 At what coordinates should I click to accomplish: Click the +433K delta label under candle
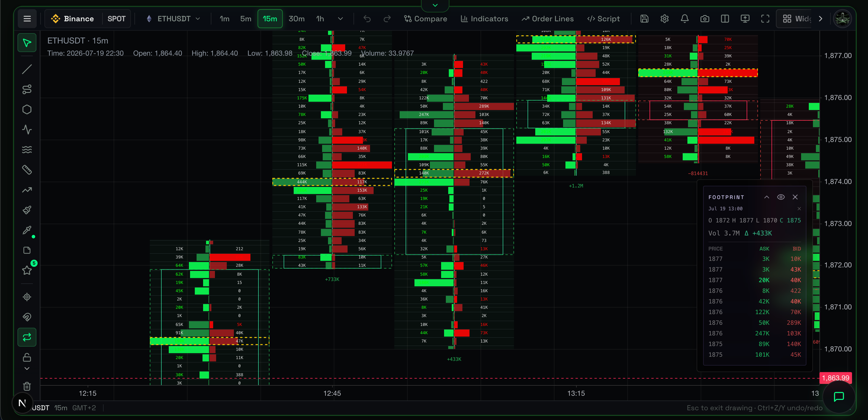pyautogui.click(x=454, y=359)
